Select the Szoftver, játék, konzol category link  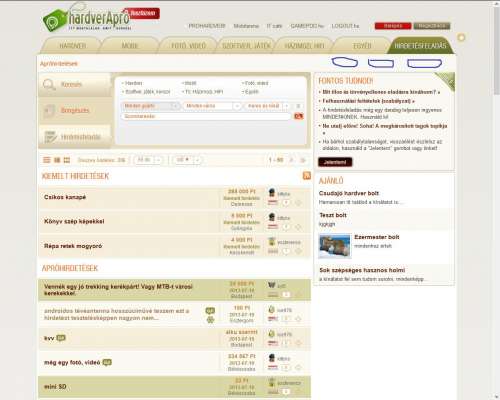click(147, 92)
